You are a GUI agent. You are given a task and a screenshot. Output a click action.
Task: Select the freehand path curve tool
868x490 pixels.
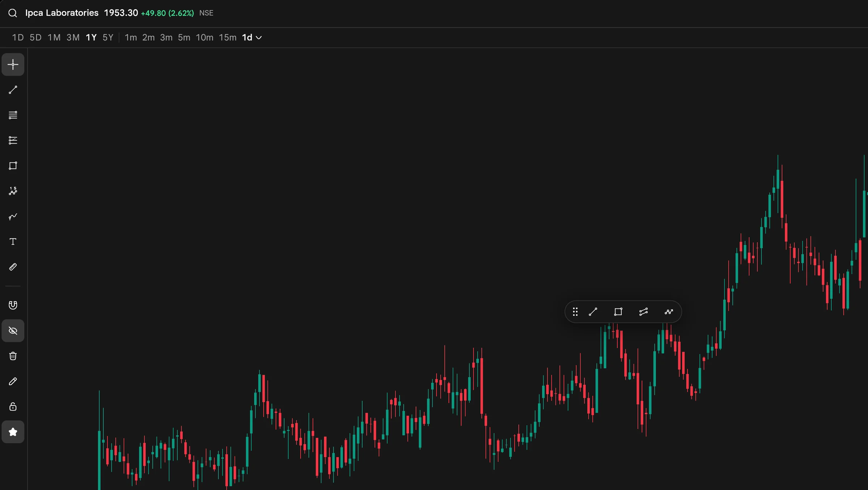coord(13,216)
